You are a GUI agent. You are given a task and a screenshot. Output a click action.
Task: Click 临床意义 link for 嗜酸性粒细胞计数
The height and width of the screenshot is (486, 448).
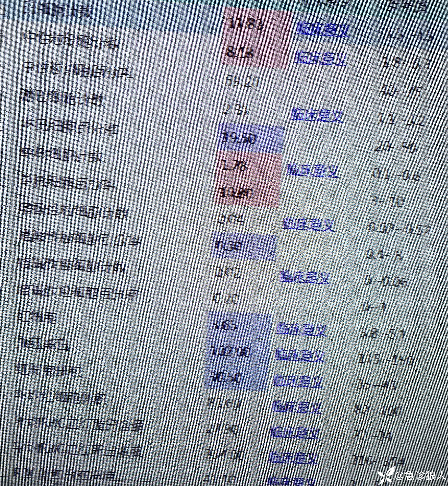[x=309, y=224]
